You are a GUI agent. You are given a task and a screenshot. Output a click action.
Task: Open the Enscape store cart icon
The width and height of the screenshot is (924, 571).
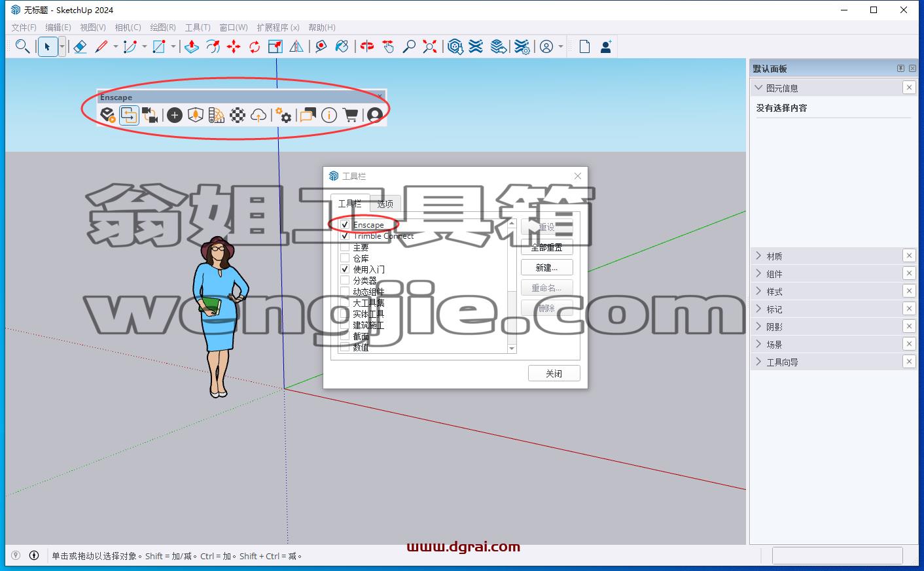click(x=351, y=116)
